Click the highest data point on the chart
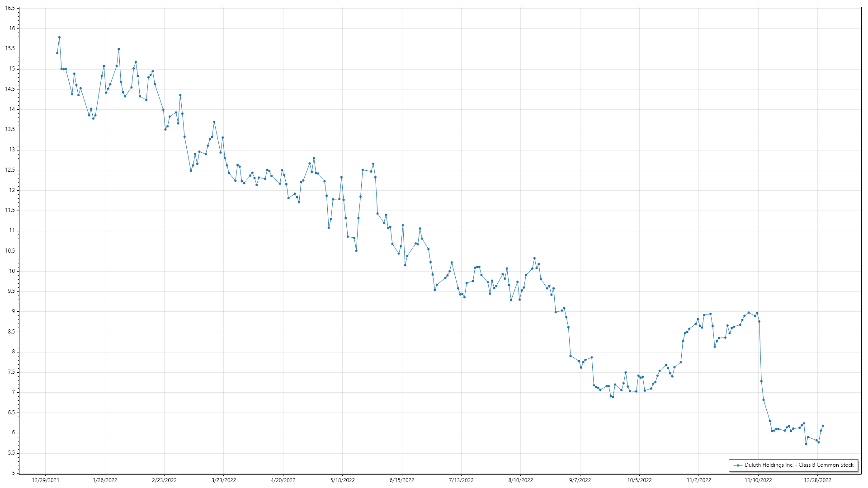868x488 pixels. click(59, 38)
